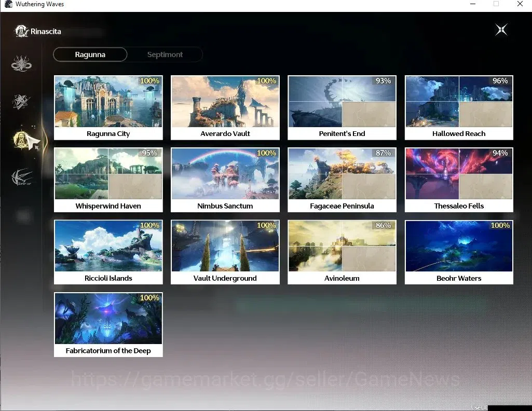This screenshot has height=411, width=532.
Task: Select the first lotus-shaped region icon in sidebar
Action: click(21, 63)
